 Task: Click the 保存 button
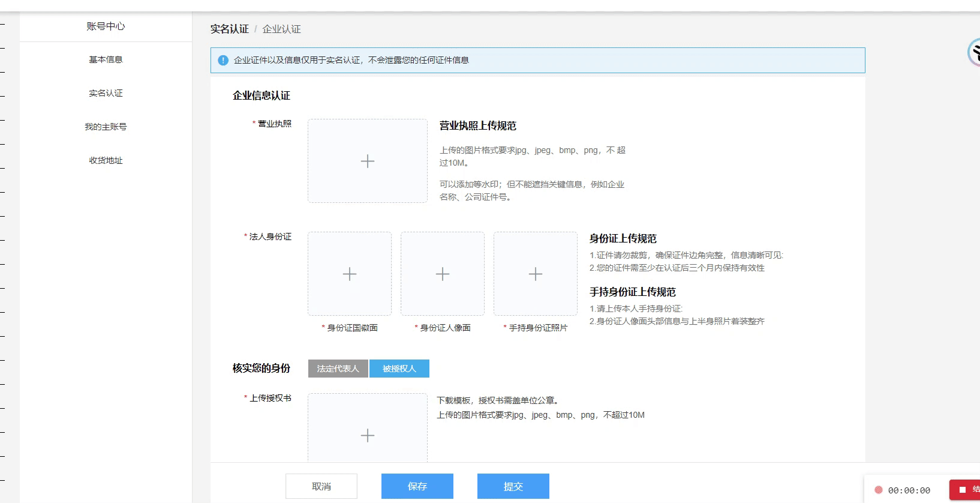tap(417, 486)
